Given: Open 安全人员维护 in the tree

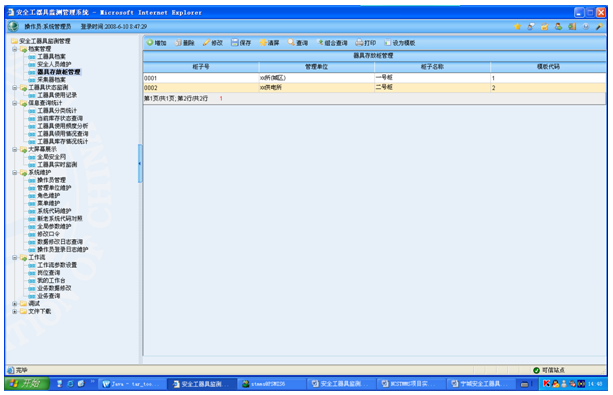Looking at the screenshot, I should click(x=54, y=64).
